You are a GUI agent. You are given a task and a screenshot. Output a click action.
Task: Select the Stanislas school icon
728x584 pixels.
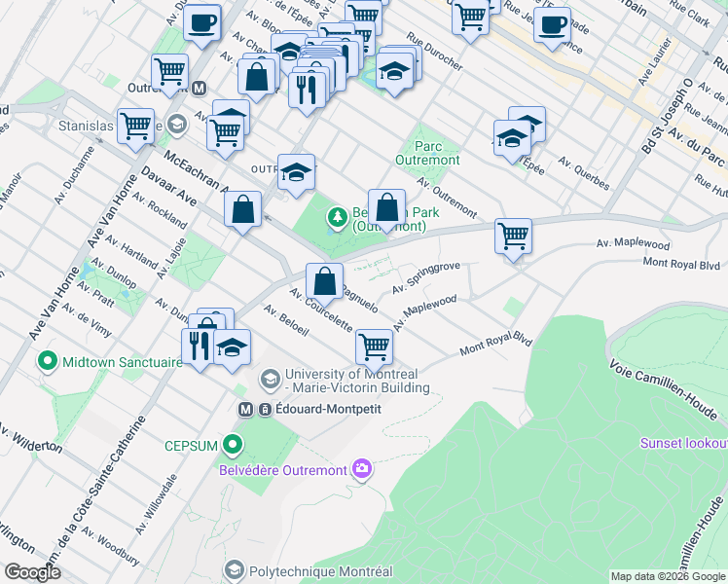coord(177,125)
